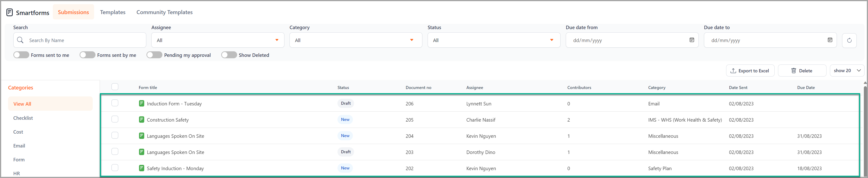
Task: Click the New status badge for Construction Safety
Action: coord(345,120)
